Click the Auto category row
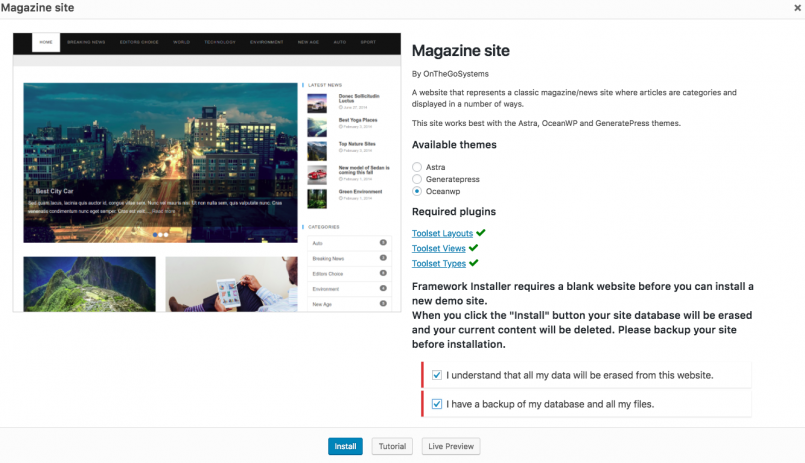805x463 pixels. point(349,243)
